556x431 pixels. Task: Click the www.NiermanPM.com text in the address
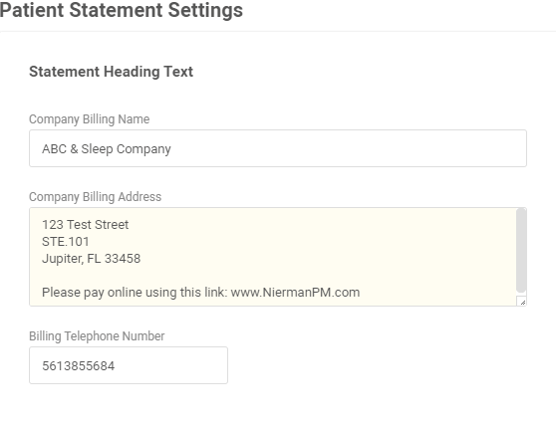click(x=295, y=292)
